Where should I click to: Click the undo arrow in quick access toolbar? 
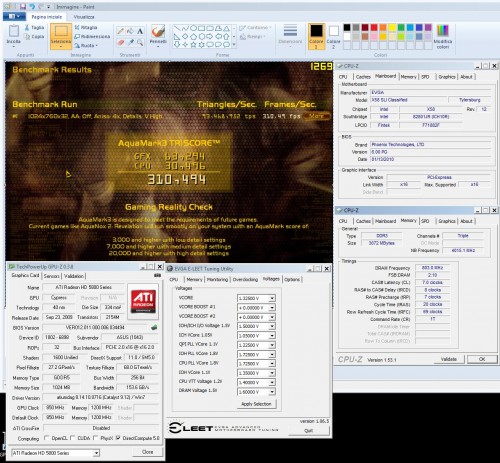click(32, 6)
